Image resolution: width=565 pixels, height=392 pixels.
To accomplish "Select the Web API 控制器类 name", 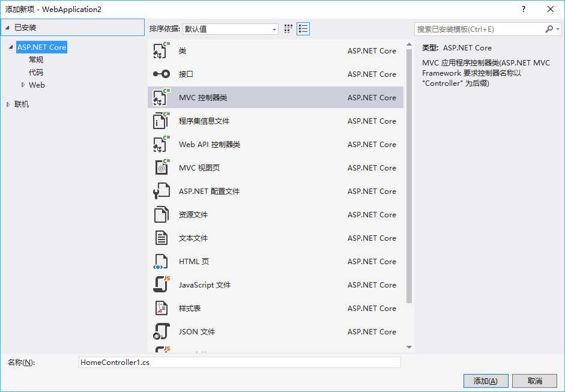I will [210, 145].
